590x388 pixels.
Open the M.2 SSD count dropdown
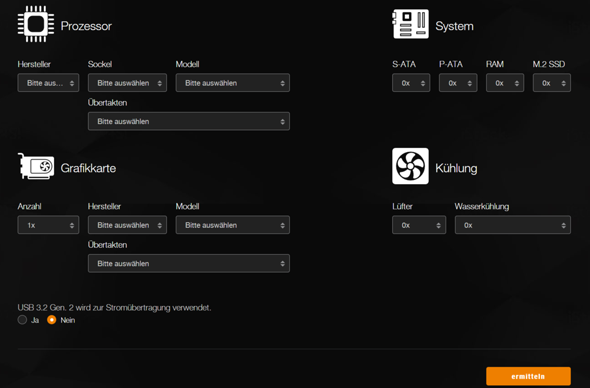(552, 83)
